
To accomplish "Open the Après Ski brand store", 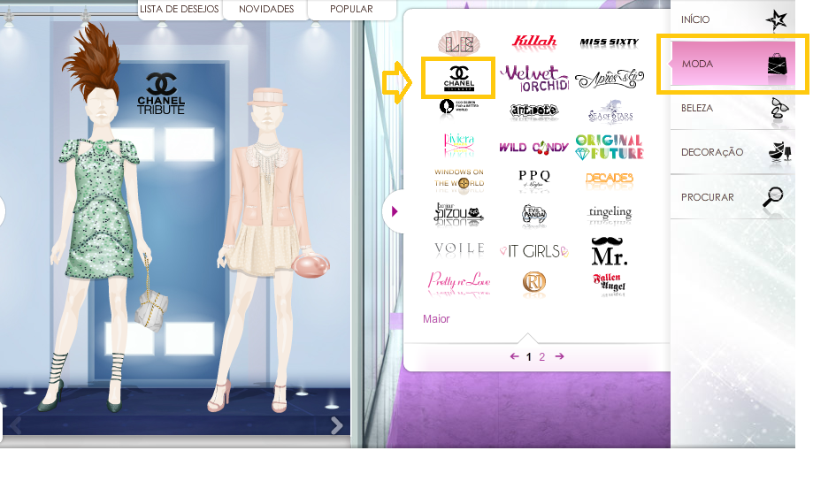I will (610, 79).
